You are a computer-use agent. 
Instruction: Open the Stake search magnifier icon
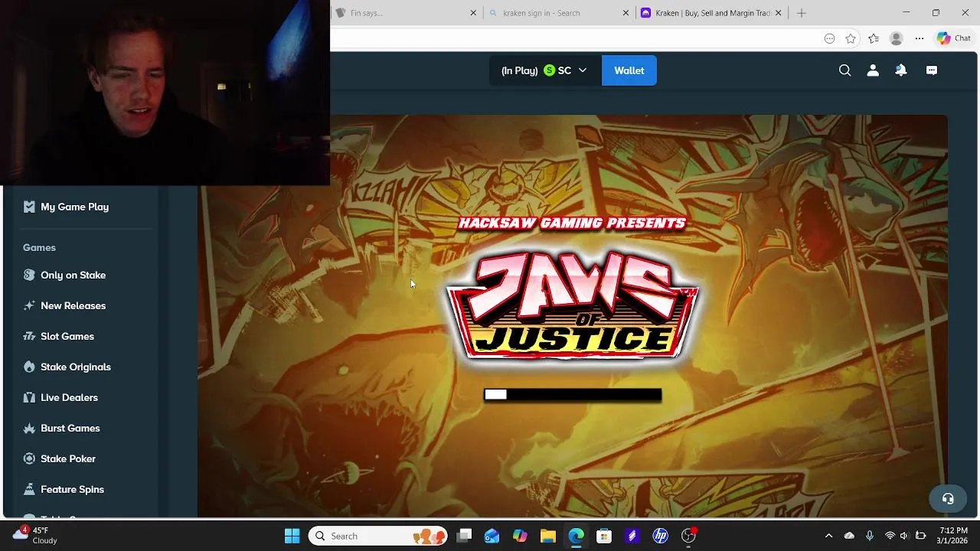pyautogui.click(x=844, y=70)
